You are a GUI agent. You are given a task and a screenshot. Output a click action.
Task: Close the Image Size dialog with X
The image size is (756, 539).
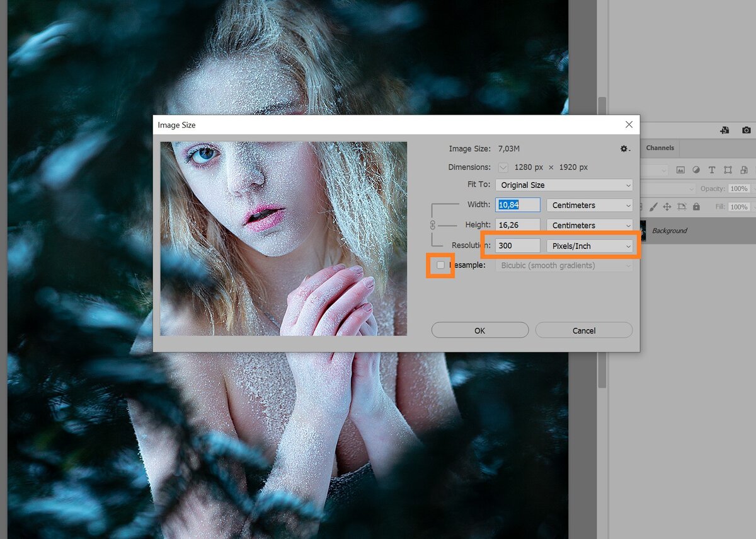[x=629, y=125]
